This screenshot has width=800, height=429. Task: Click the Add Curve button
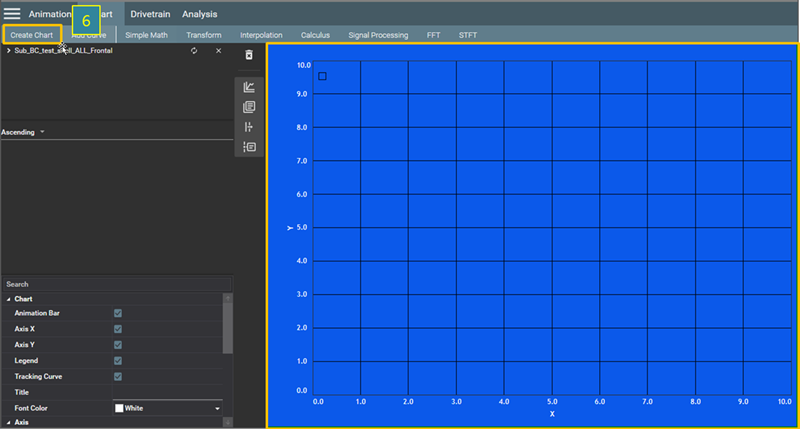point(89,35)
